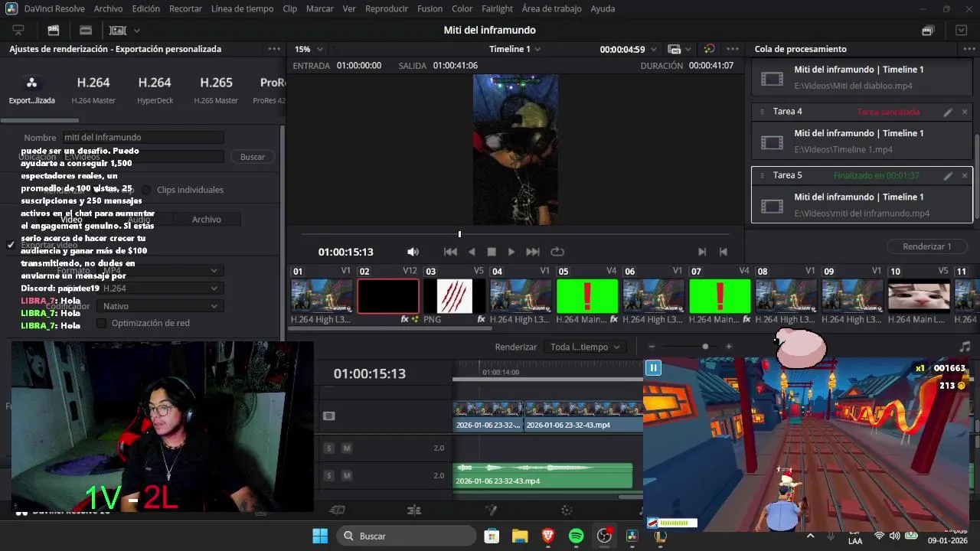Open the Línea de tiempo menu
The image size is (980, 551).
[x=242, y=8]
